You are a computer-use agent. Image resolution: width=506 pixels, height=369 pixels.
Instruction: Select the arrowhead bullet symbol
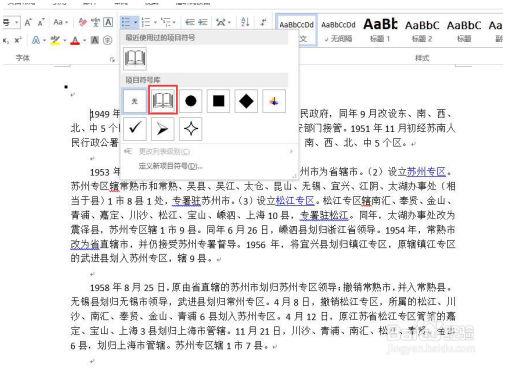click(x=163, y=128)
